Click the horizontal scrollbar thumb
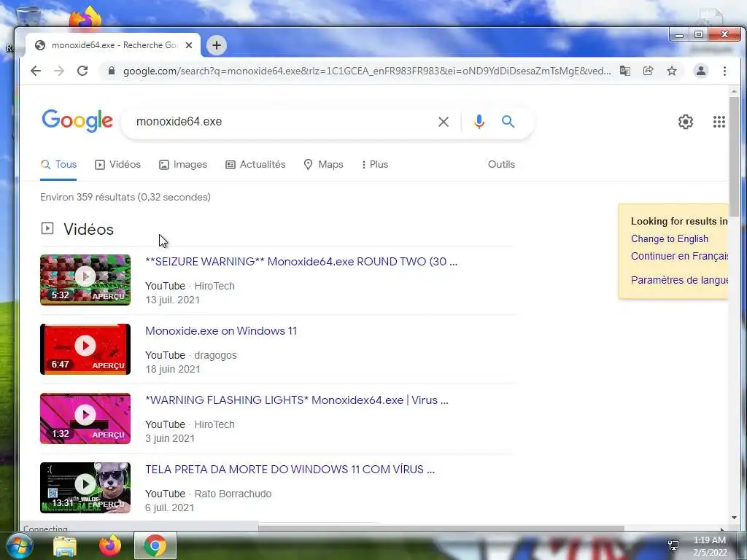This screenshot has width=747, height=560. pyautogui.click(x=441, y=528)
